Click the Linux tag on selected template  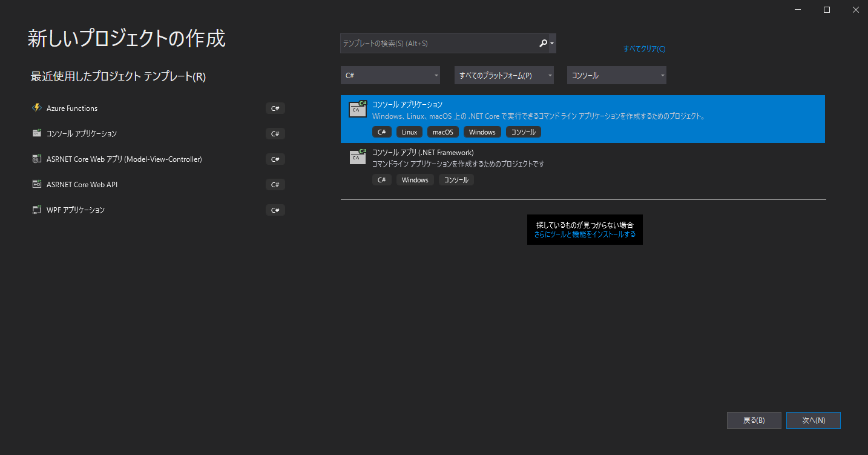409,132
